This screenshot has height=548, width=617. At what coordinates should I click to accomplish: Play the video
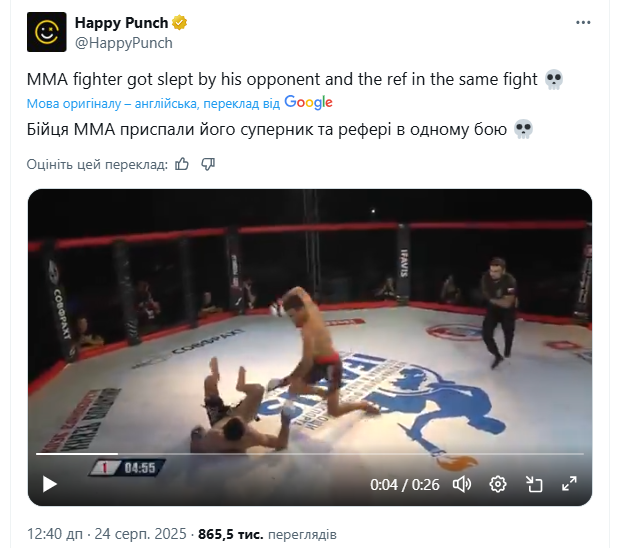point(49,484)
